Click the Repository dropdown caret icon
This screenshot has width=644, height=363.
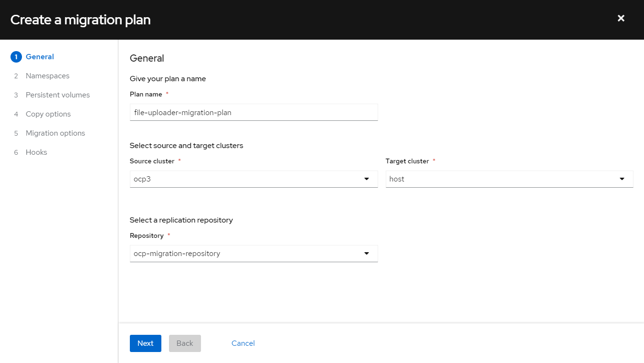(367, 253)
